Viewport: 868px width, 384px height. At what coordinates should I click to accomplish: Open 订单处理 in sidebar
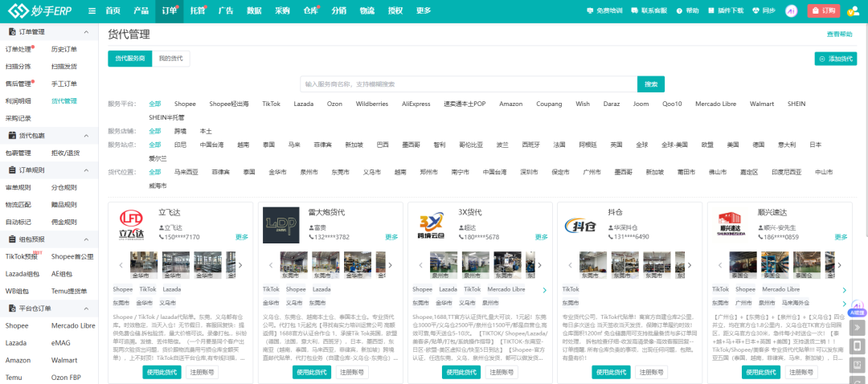[x=18, y=49]
